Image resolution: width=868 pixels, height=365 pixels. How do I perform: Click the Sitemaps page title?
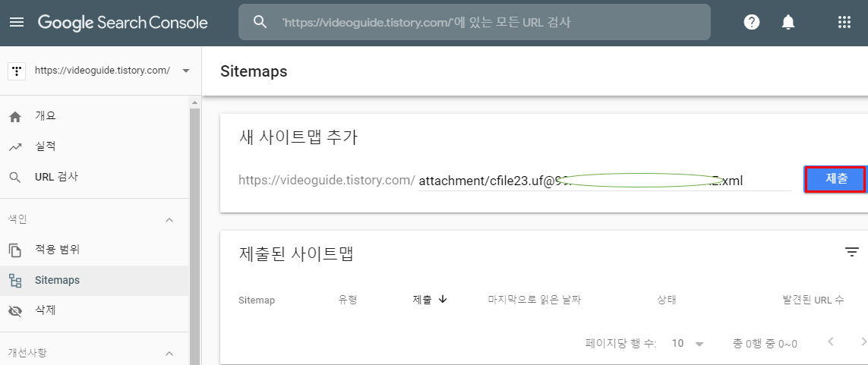(x=254, y=71)
